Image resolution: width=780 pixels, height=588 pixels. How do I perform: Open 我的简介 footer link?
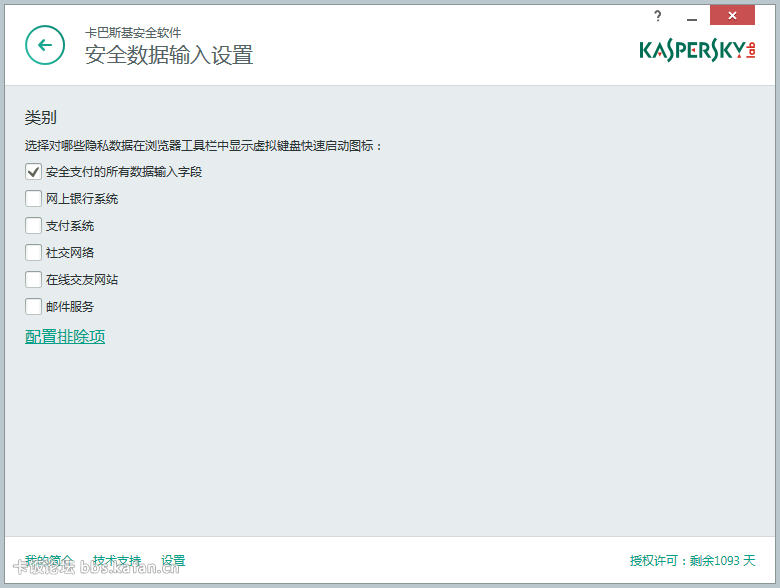pos(49,561)
